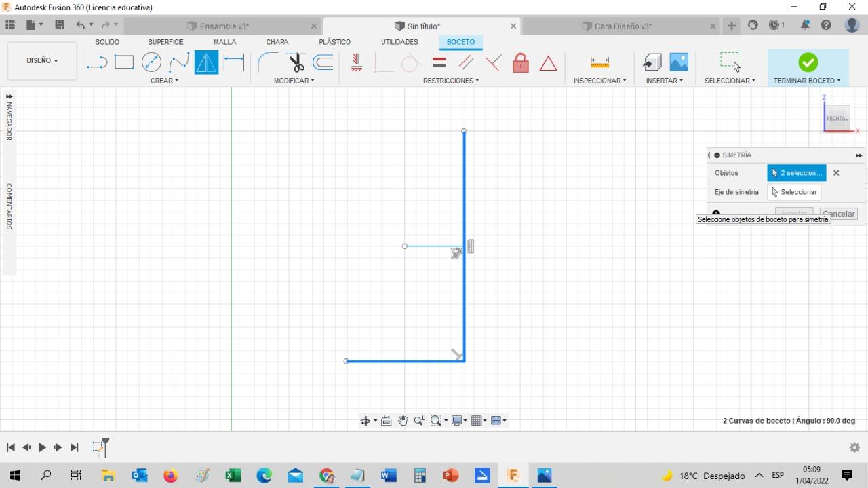The height and width of the screenshot is (488, 868).
Task: Open the DISEÑO workspace dropdown
Action: tap(42, 60)
